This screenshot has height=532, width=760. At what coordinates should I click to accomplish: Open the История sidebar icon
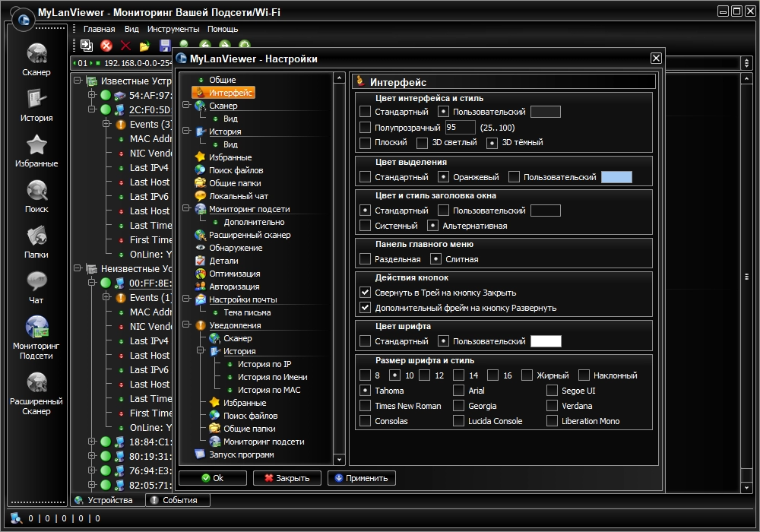coord(36,100)
